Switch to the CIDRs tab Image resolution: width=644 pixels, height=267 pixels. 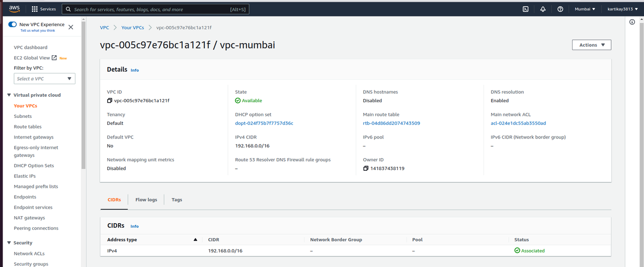tap(114, 199)
